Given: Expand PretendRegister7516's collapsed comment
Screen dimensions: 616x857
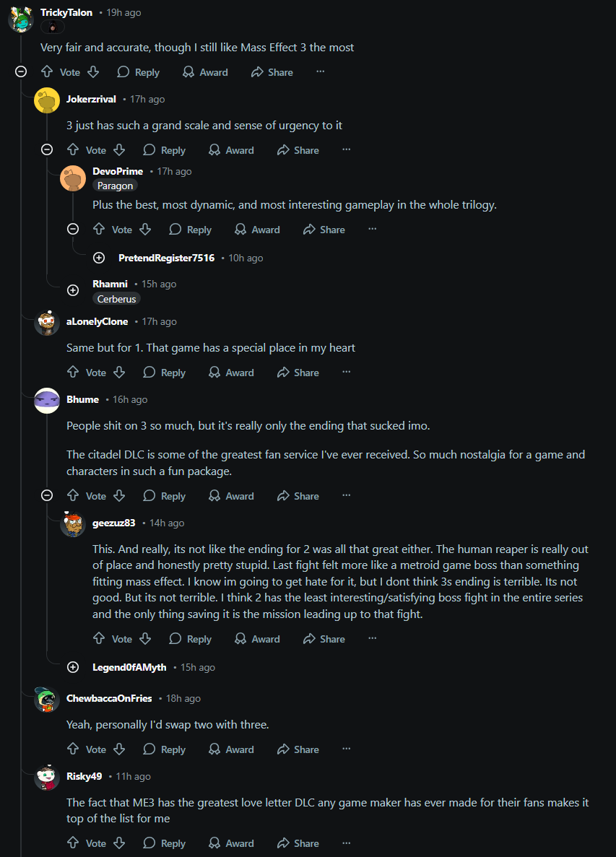Looking at the screenshot, I should 99,258.
